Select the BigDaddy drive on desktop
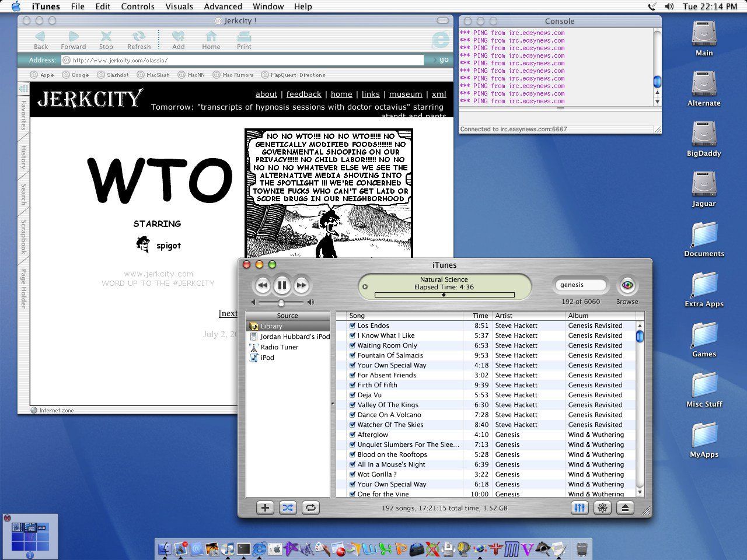The height and width of the screenshot is (560, 747). pyautogui.click(x=704, y=139)
